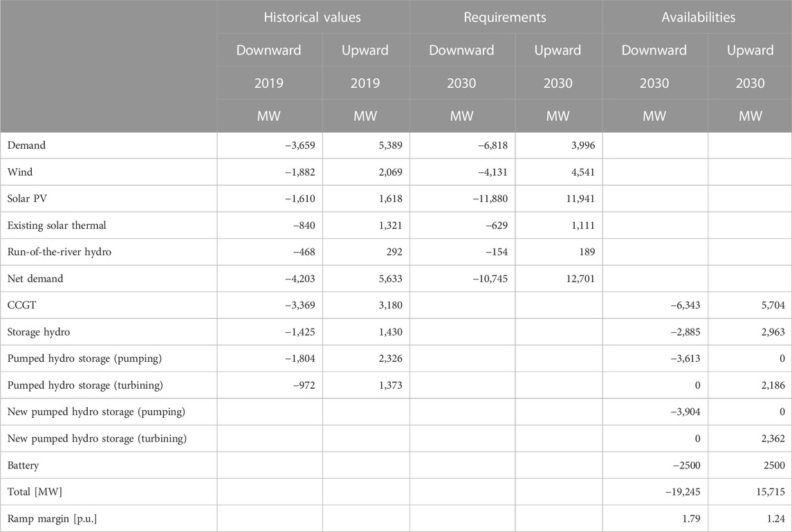Viewport: 792px width, 532px height.
Task: Select the 'Storage hydro' row label
Action: 38,333
